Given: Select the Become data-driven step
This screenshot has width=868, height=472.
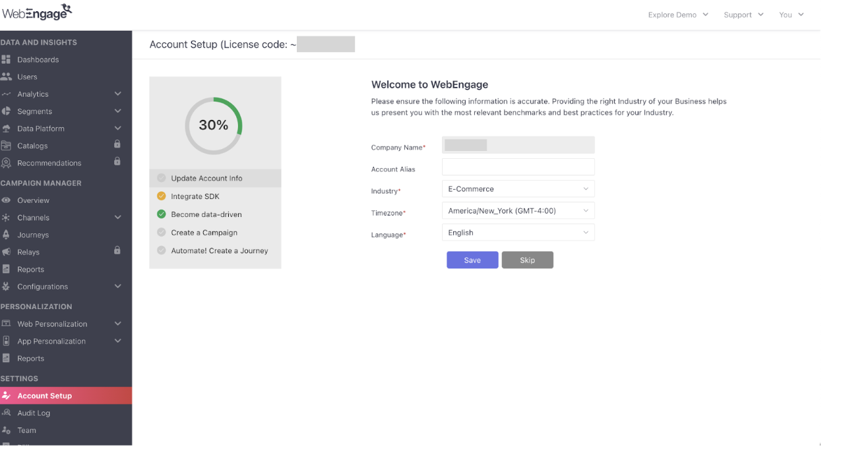Looking at the screenshot, I should (215, 214).
